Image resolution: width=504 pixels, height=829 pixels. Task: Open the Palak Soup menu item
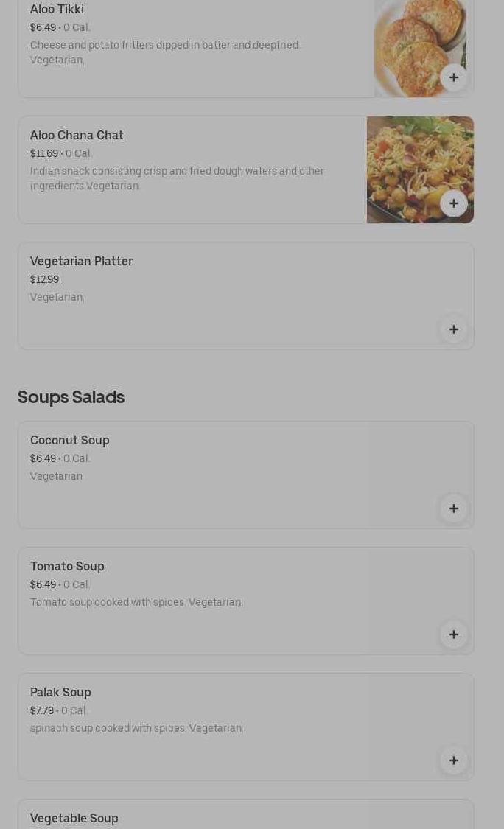pos(245,727)
